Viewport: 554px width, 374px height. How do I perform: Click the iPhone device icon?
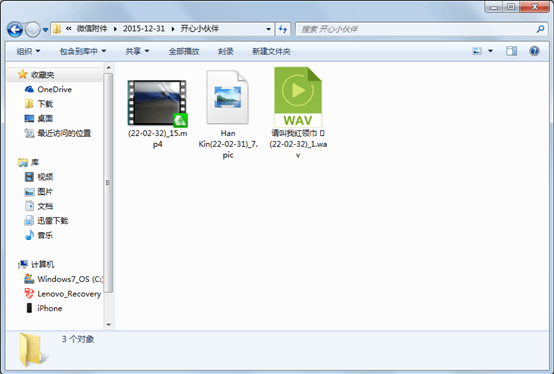(29, 308)
